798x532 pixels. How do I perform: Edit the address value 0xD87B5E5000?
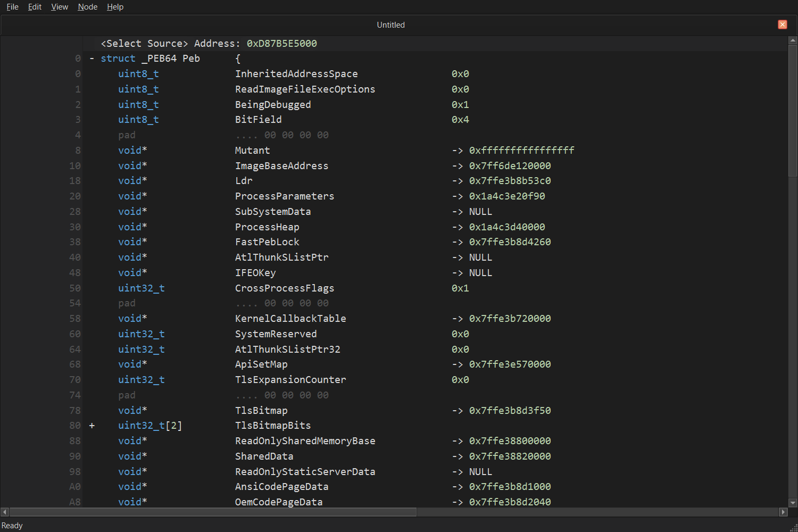pyautogui.click(x=282, y=44)
